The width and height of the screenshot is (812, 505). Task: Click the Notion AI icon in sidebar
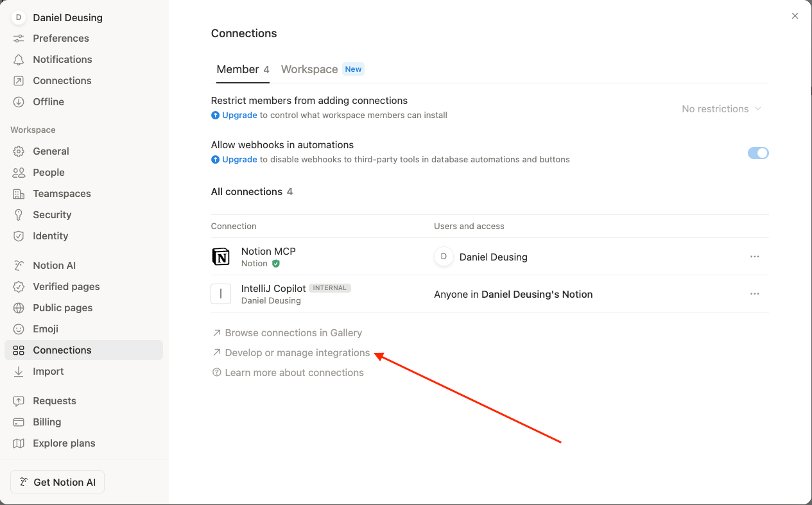click(x=19, y=266)
